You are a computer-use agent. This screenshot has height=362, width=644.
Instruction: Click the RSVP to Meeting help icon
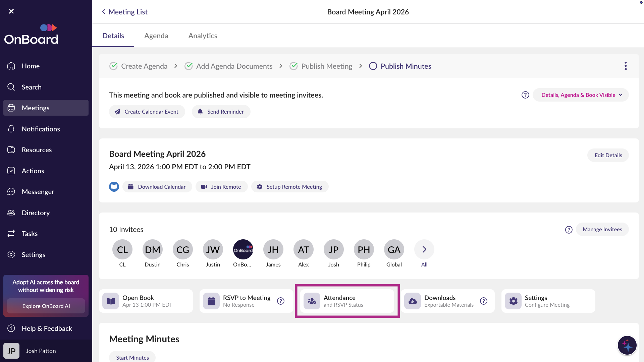pos(281,301)
